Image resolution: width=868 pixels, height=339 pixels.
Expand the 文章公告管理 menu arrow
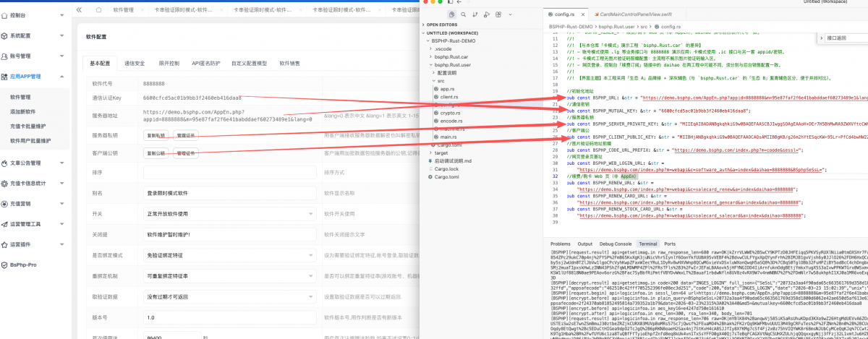coord(61,163)
